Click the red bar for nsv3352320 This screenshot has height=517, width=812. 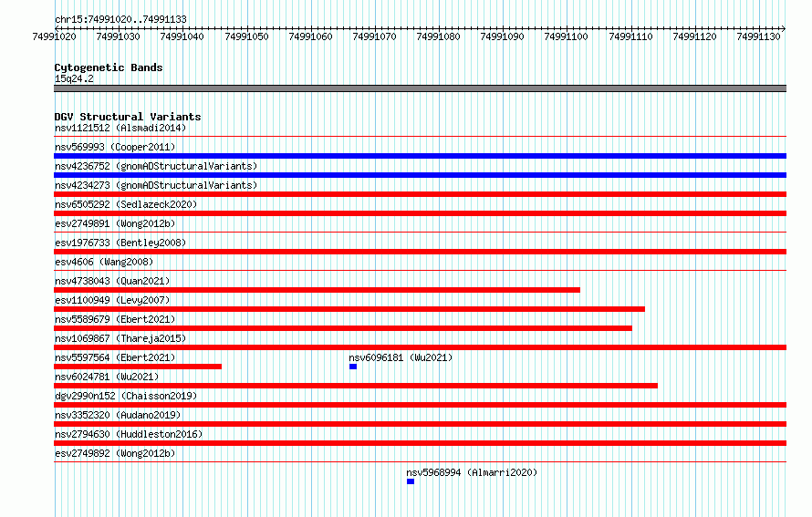[x=420, y=424]
